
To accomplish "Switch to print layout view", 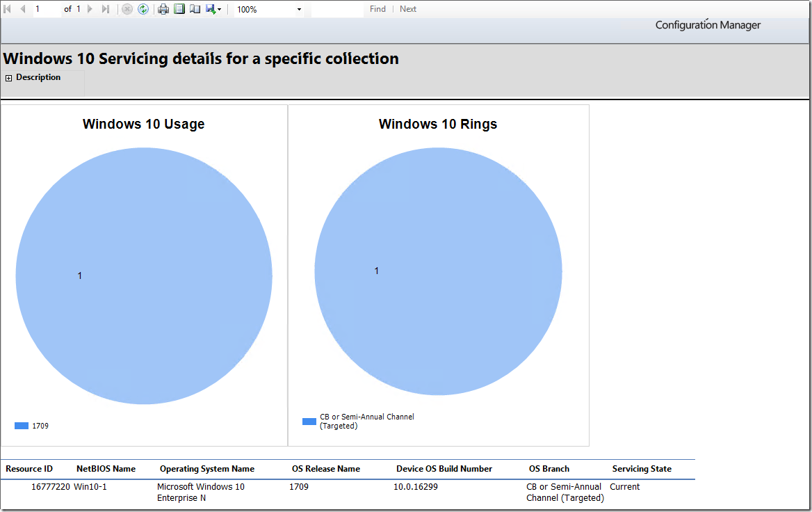I will 179,9.
